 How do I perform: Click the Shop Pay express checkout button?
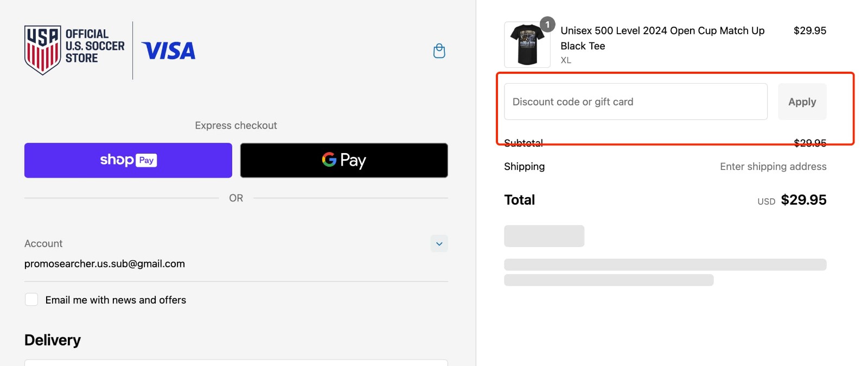click(x=127, y=160)
